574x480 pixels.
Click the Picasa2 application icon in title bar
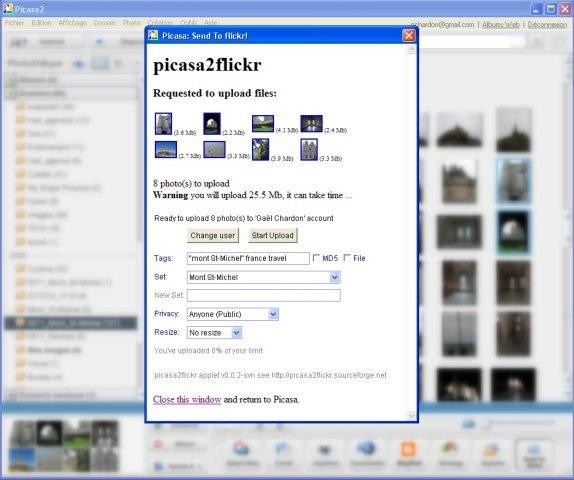7,8
